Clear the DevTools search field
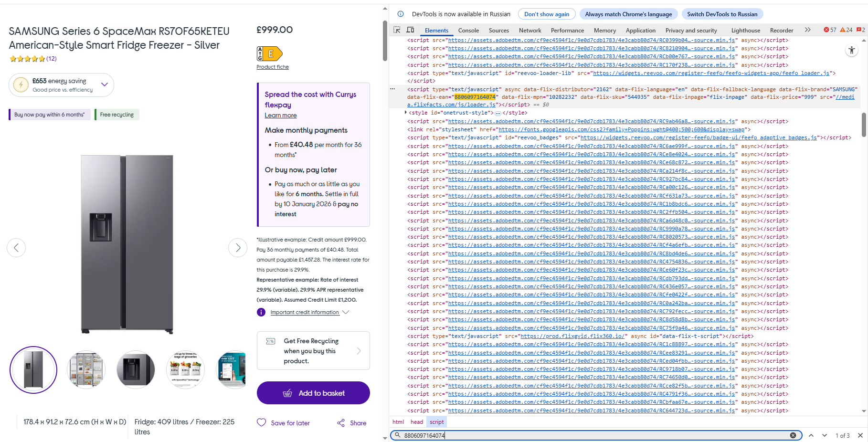868x442 pixels. coord(793,435)
